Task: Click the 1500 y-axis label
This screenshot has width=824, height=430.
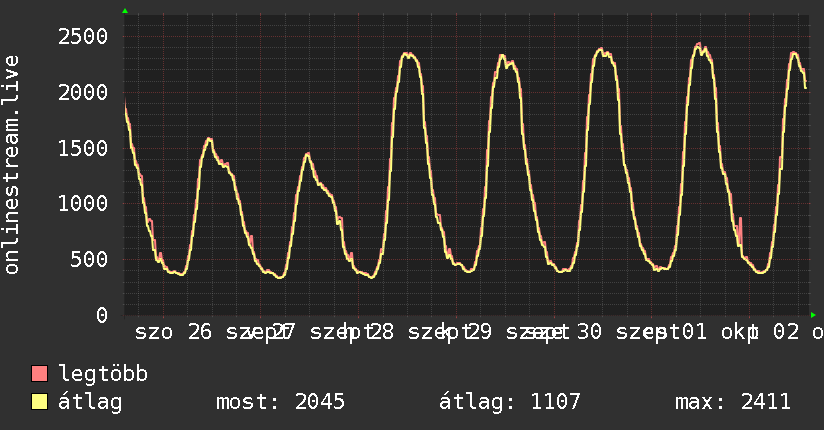Action: (83, 148)
